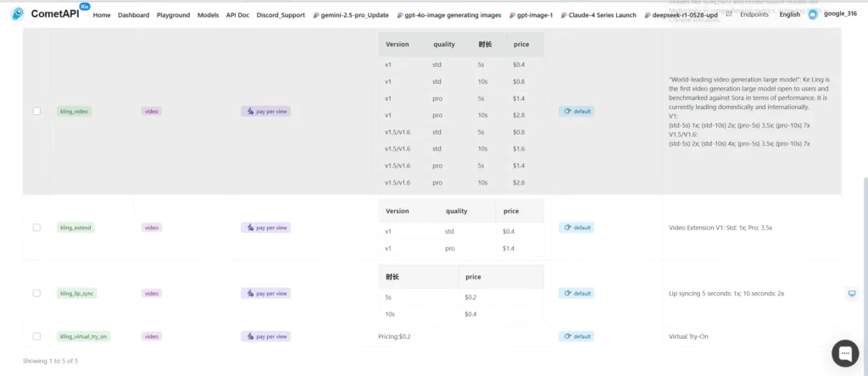
Task: Click kling_lip_sync default group tag
Action: coord(576,293)
